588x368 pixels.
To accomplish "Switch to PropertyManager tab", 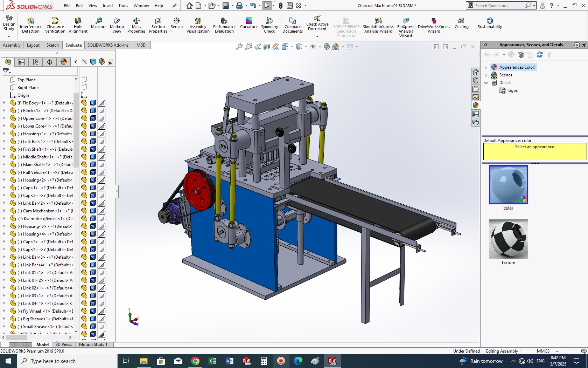I will click(x=22, y=62).
